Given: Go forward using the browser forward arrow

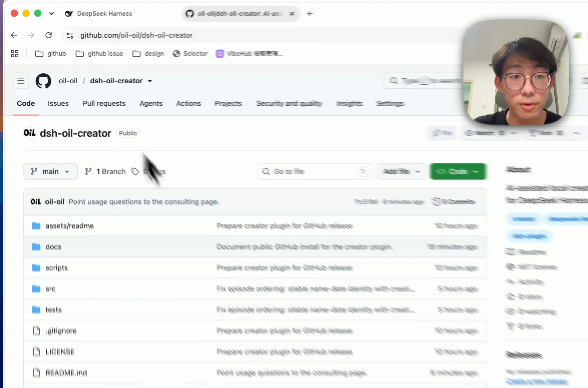Looking at the screenshot, I should [x=31, y=35].
